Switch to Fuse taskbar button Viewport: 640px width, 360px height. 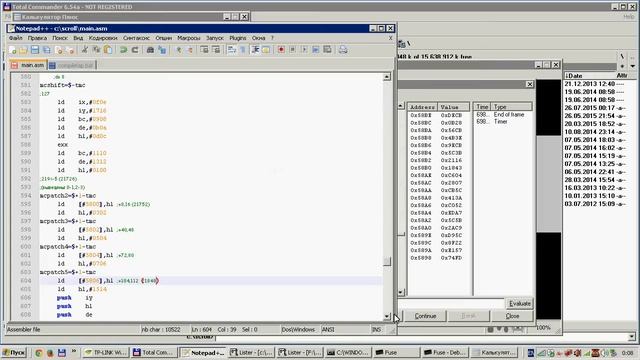[x=396, y=353]
